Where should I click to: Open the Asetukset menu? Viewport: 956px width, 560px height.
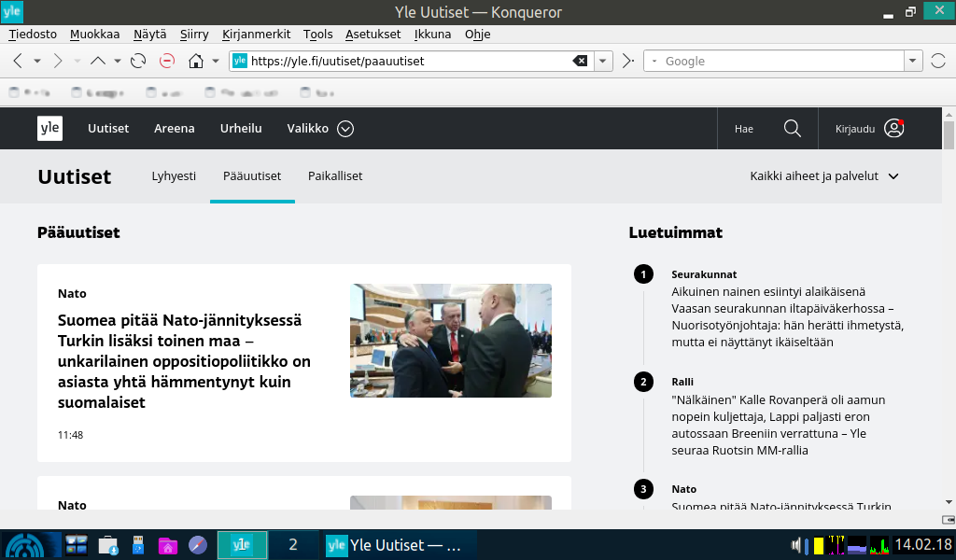point(373,35)
